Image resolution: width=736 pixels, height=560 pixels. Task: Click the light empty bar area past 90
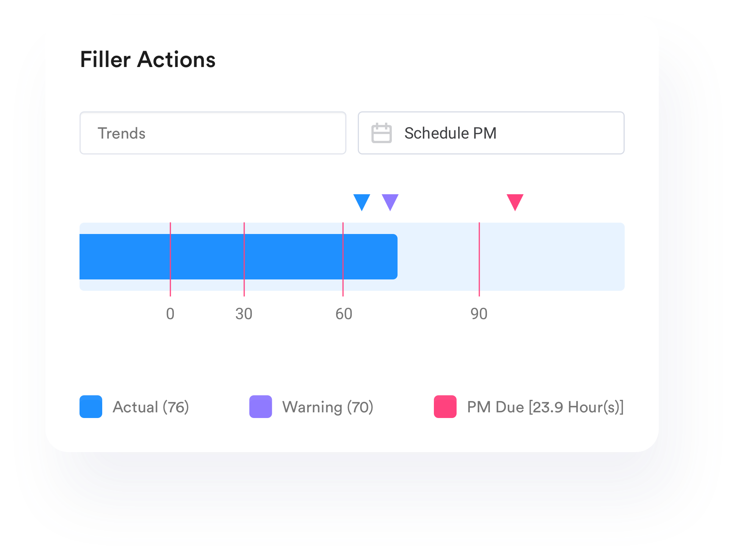coord(552,257)
